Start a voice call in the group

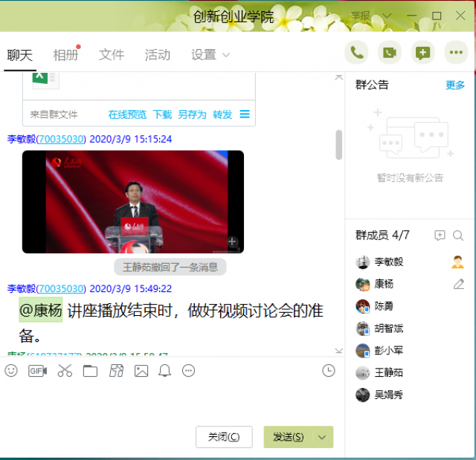(x=356, y=53)
